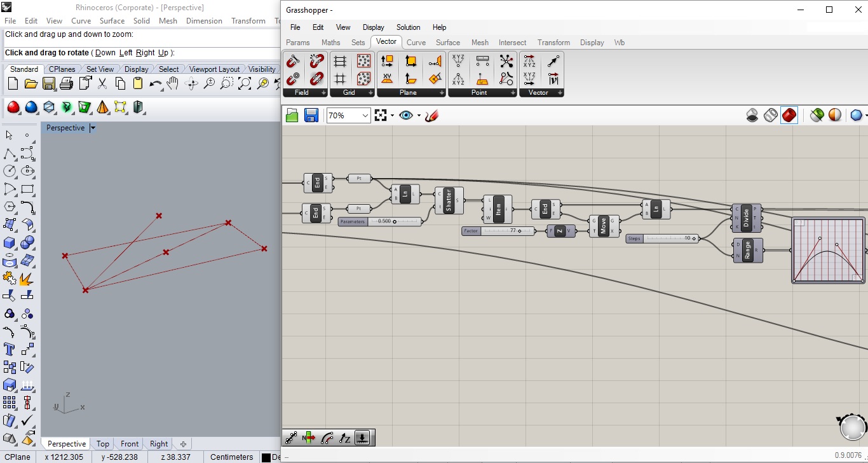Click the CPlane status bar button
868x463 pixels.
[18, 457]
